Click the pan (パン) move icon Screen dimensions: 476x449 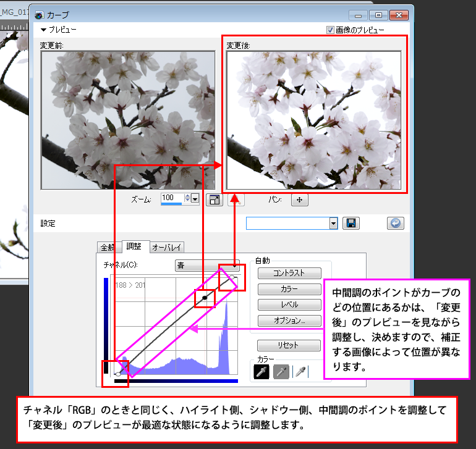click(300, 199)
